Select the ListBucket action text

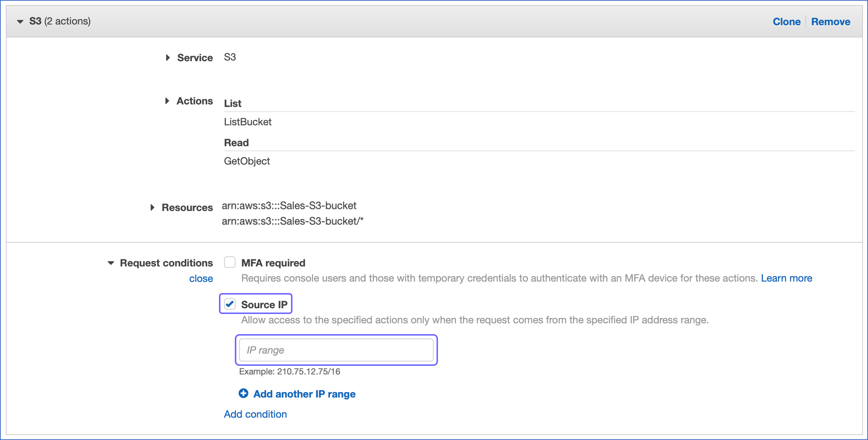tap(247, 122)
